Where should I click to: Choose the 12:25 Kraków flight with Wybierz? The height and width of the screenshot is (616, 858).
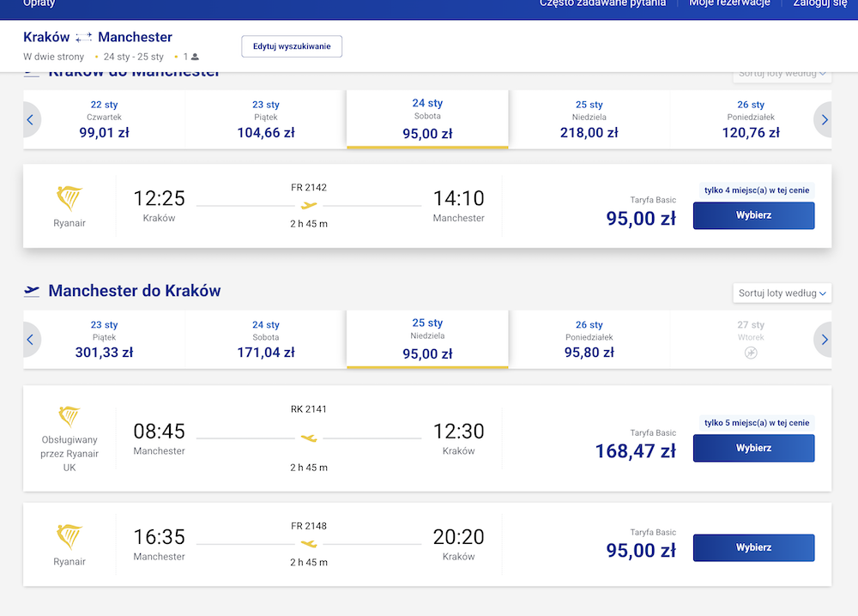pyautogui.click(x=753, y=215)
